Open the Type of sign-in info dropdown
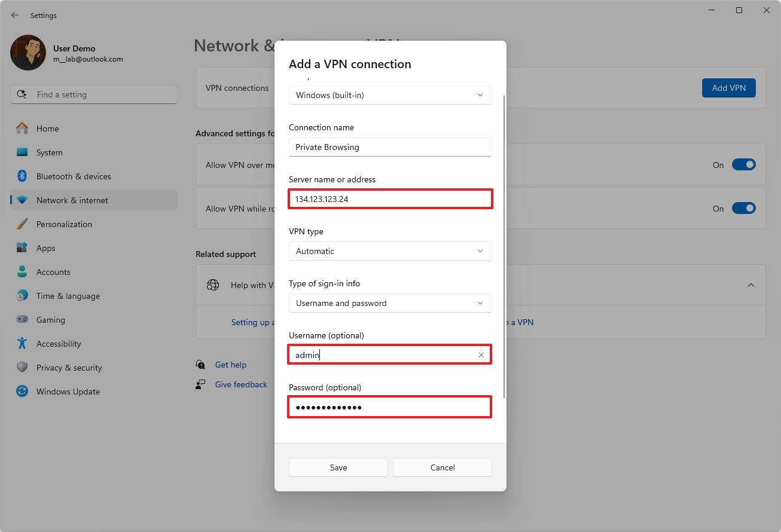781x532 pixels. click(x=389, y=303)
